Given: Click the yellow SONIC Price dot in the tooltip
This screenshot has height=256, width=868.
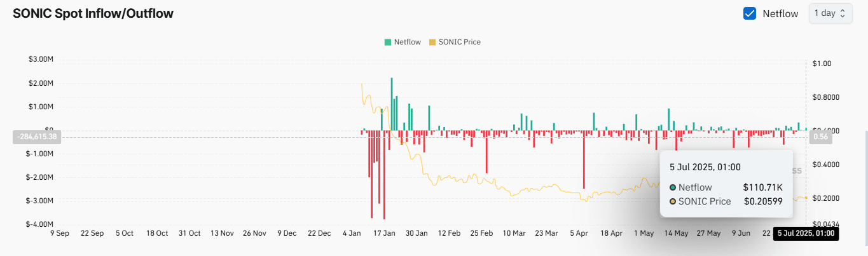Looking at the screenshot, I should 673,201.
